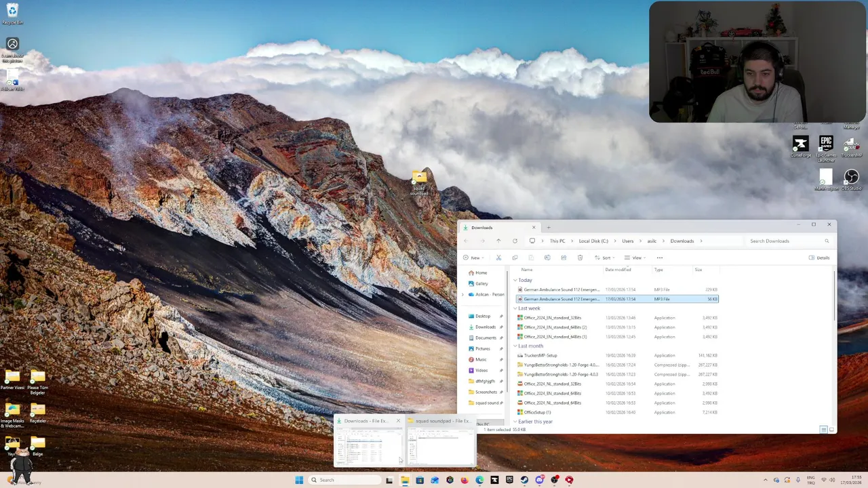Toggle the Details pane button
868x488 pixels.
819,258
